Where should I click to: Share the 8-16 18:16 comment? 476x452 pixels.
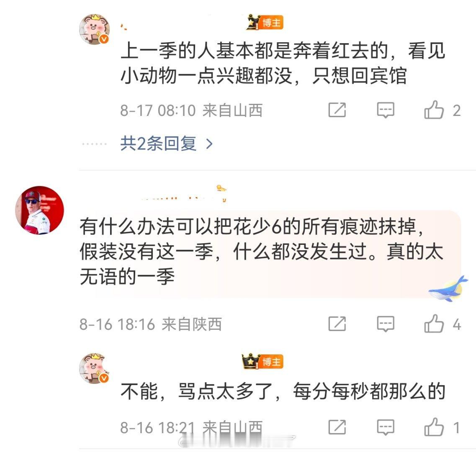[337, 324]
